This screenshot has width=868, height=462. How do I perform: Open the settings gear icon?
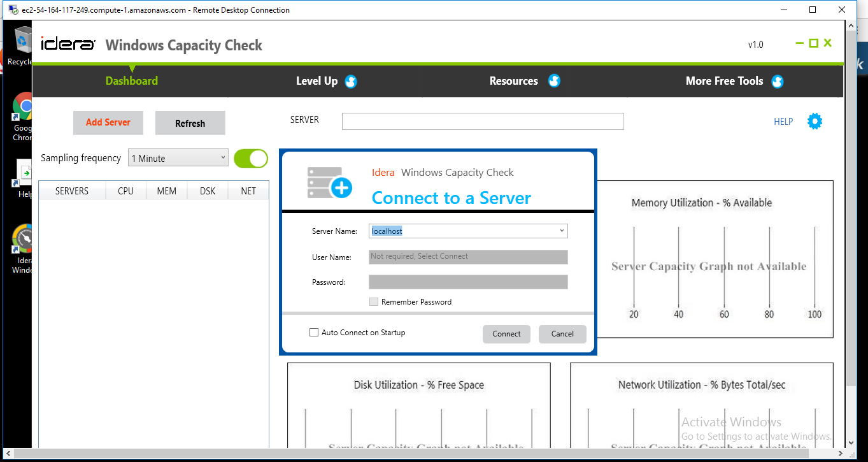coord(815,121)
